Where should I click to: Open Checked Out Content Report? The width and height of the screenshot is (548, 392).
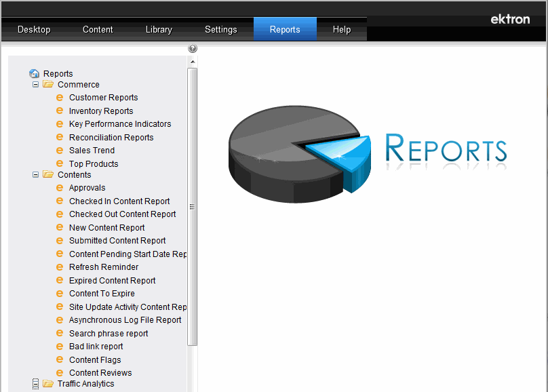(x=122, y=214)
